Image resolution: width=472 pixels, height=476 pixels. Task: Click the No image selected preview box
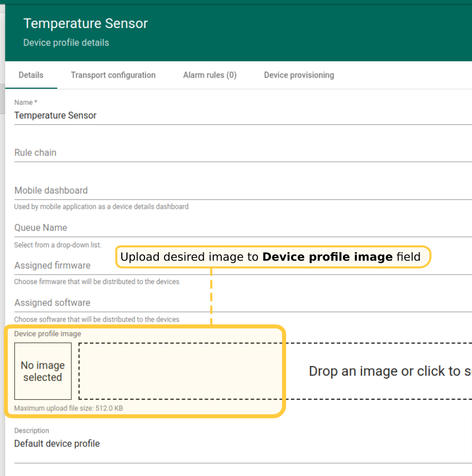click(x=43, y=371)
